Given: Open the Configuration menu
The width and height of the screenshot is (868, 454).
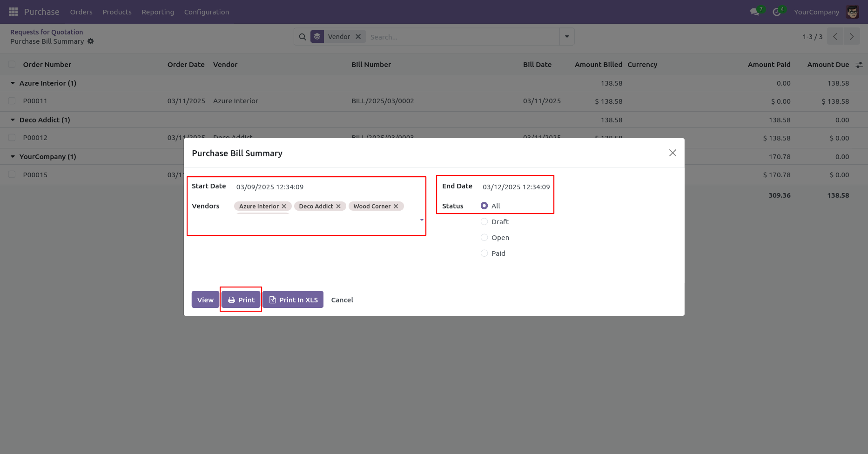Looking at the screenshot, I should [207, 12].
